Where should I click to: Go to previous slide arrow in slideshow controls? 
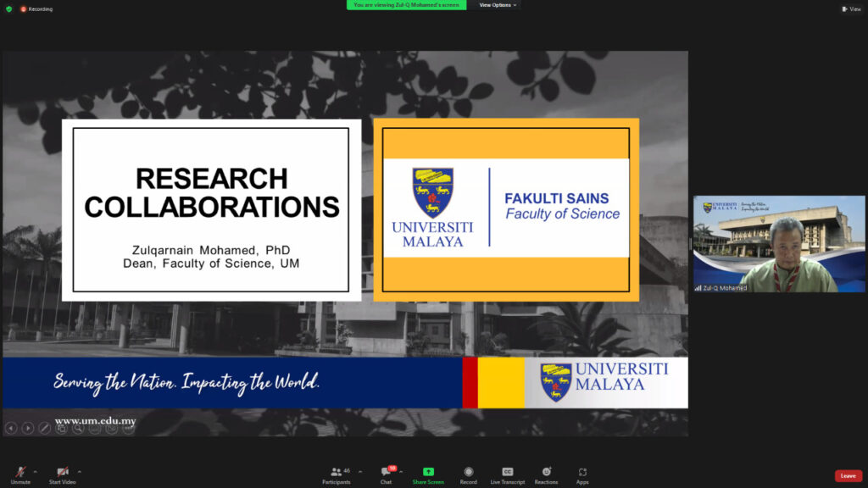tap(11, 428)
